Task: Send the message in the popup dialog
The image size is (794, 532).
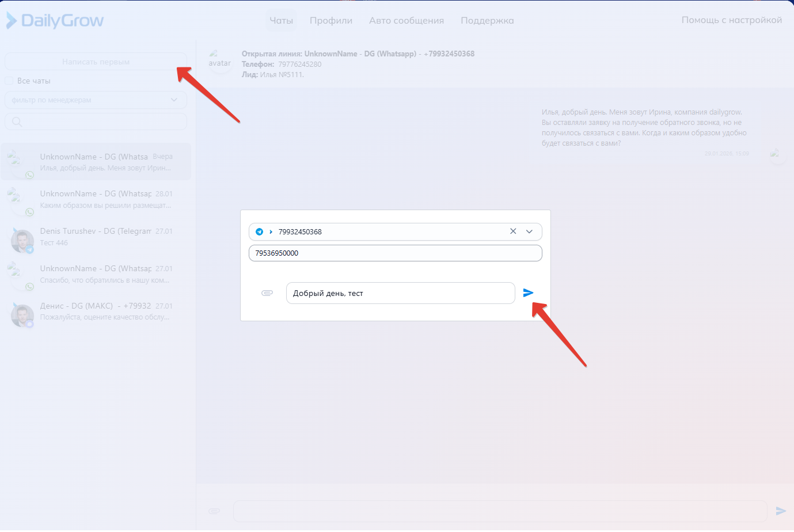Action: tap(528, 293)
